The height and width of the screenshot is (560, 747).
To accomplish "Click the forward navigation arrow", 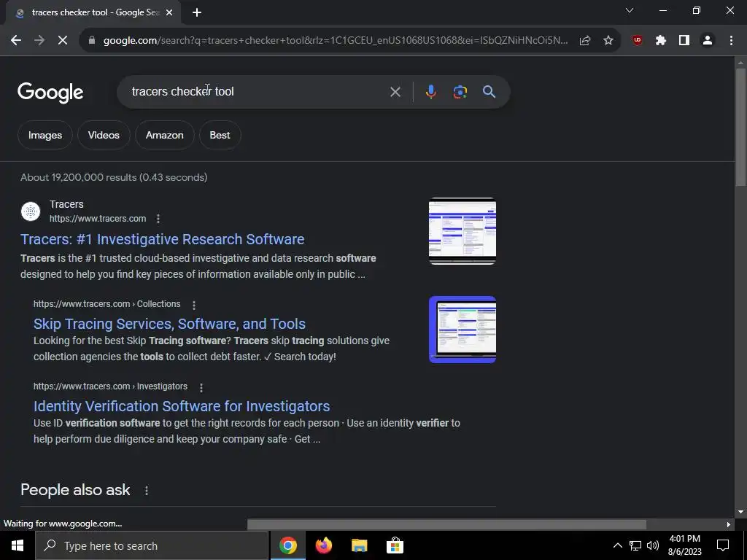I will 39,41.
